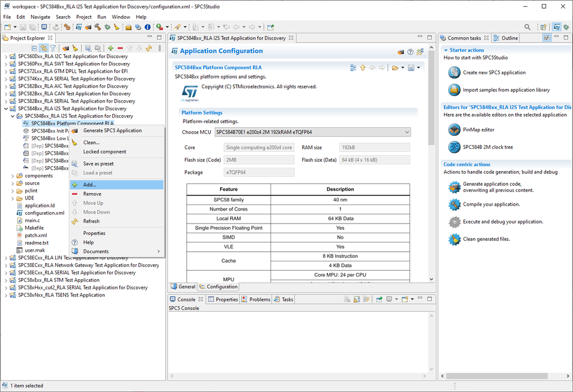Open the Problems tab
The height and width of the screenshot is (392, 573).
256,299
